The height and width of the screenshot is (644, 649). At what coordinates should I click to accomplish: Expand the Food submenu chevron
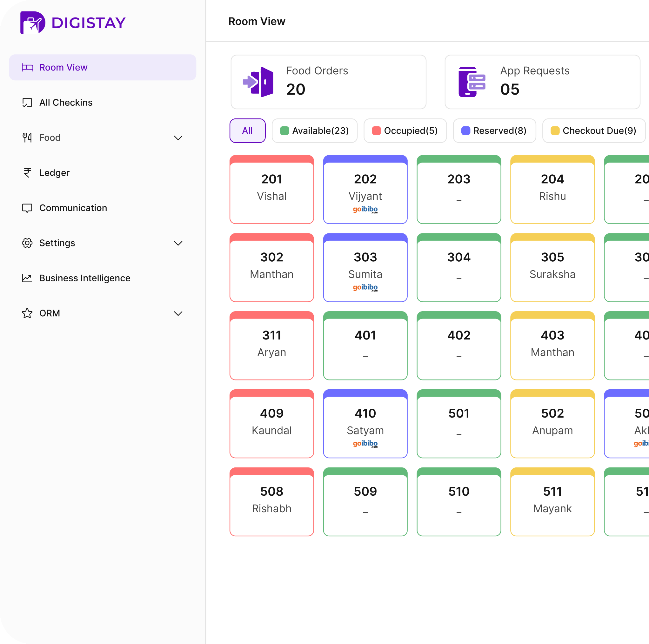[178, 138]
